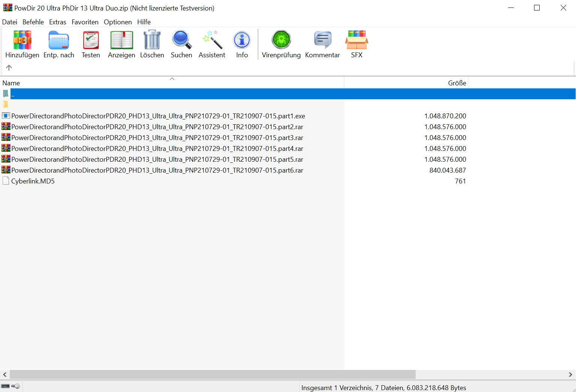576x392 pixels.
Task: Open the Optionen menu
Action: [118, 22]
